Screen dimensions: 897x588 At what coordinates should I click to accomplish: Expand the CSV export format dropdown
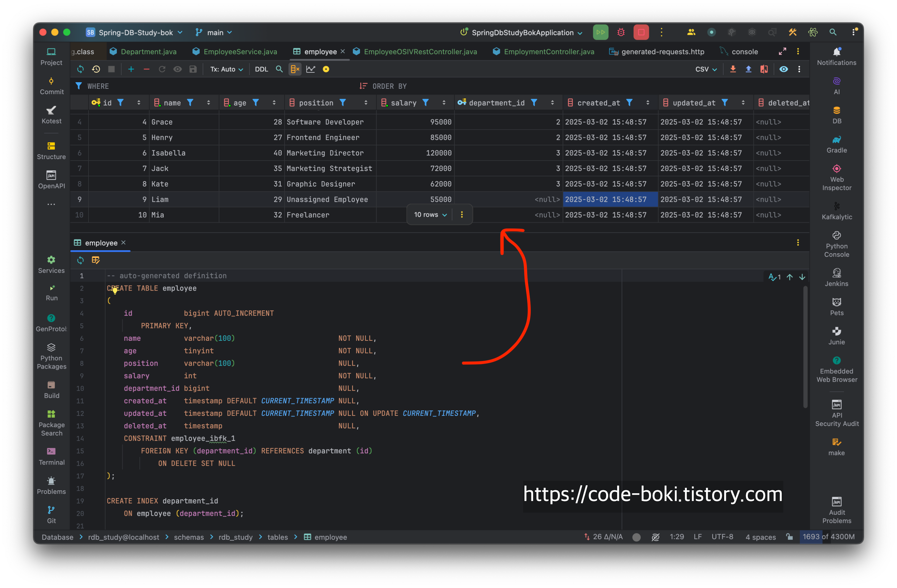pyautogui.click(x=706, y=69)
